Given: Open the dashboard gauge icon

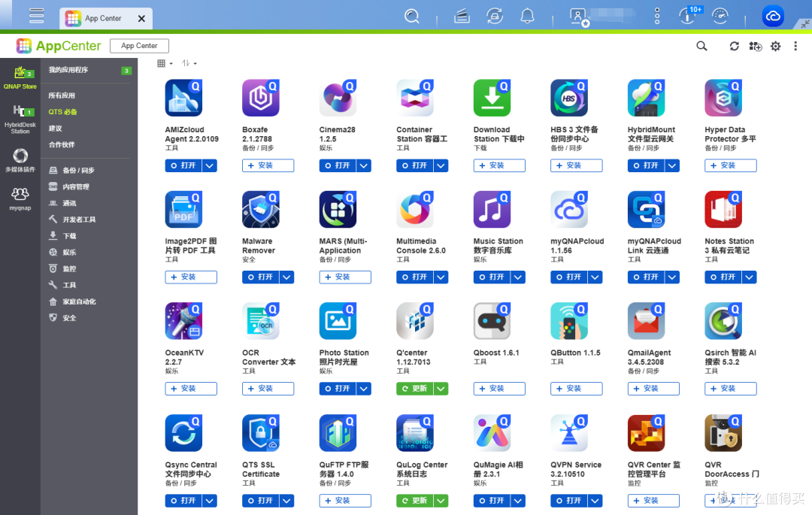Looking at the screenshot, I should pos(720,16).
